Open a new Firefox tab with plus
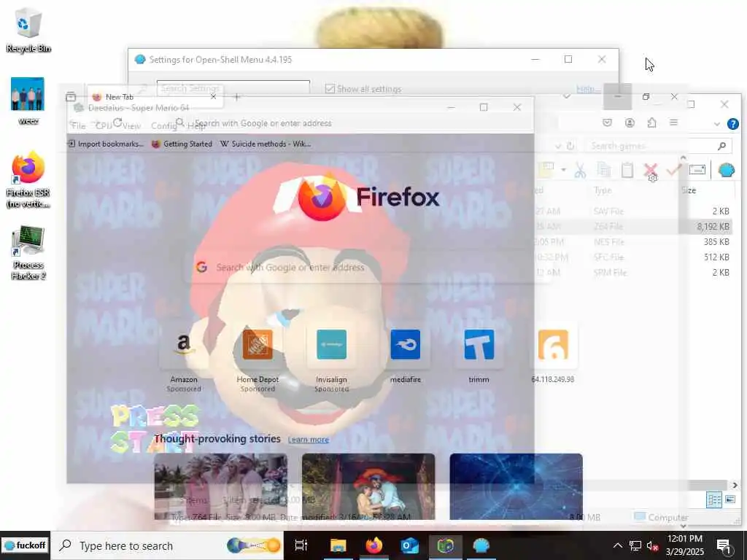The width and height of the screenshot is (747, 560). pyautogui.click(x=237, y=97)
